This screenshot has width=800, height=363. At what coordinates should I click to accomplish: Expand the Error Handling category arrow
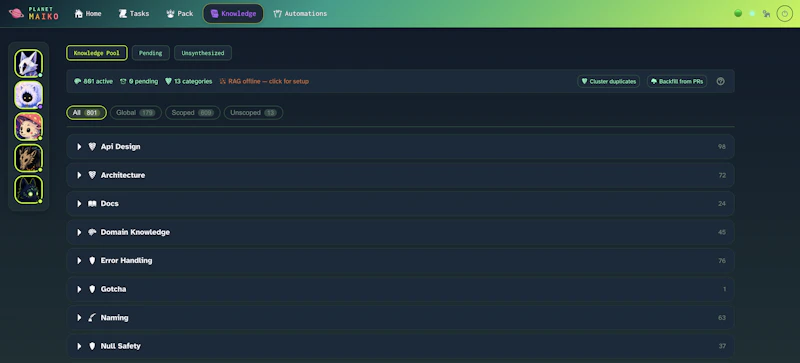(79, 261)
